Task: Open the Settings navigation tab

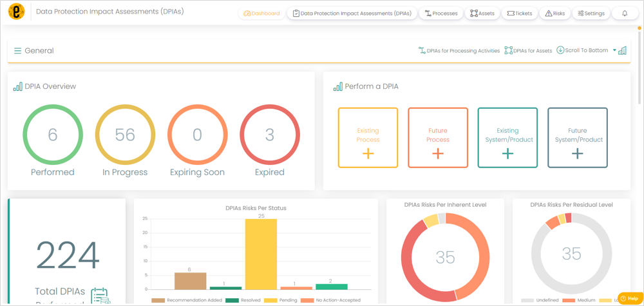Action: pos(591,14)
